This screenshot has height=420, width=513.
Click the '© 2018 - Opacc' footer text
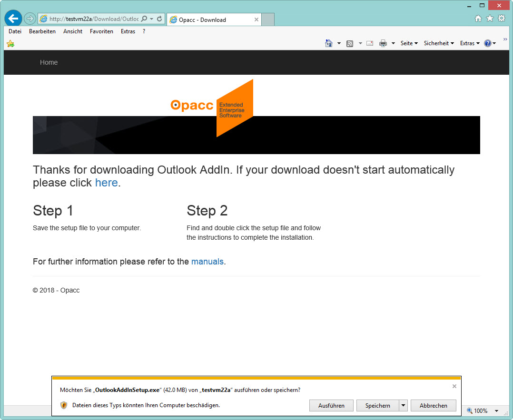pyautogui.click(x=56, y=290)
